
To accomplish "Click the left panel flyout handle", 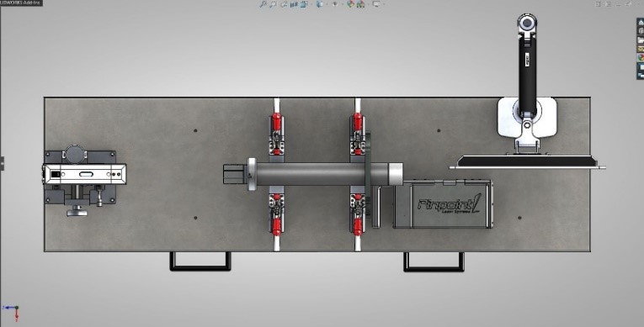I will click(x=2, y=163).
